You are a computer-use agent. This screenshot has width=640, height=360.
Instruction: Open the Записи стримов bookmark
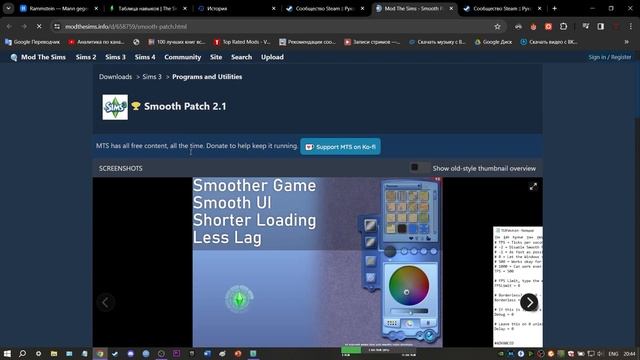[x=372, y=42]
